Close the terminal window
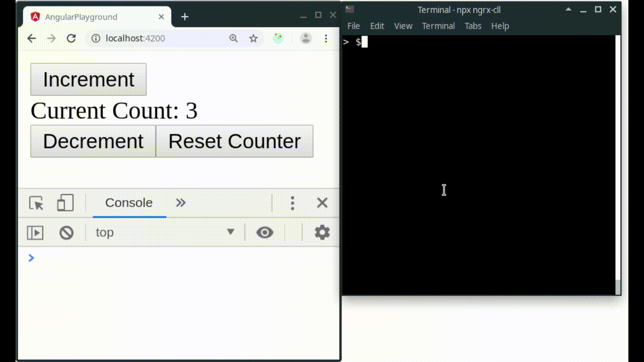Viewport: 644px width, 362px height. (613, 9)
